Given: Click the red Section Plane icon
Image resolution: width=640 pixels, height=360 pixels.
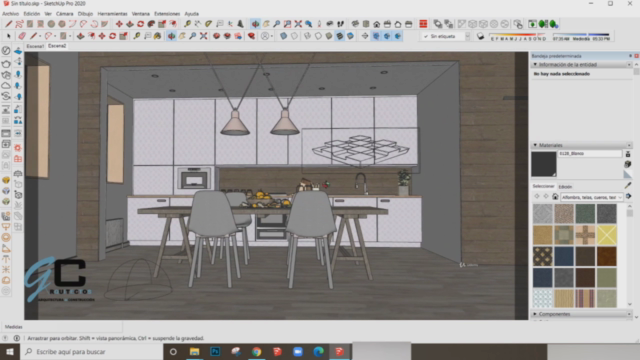Looking at the screenshot, I should (x=423, y=24).
